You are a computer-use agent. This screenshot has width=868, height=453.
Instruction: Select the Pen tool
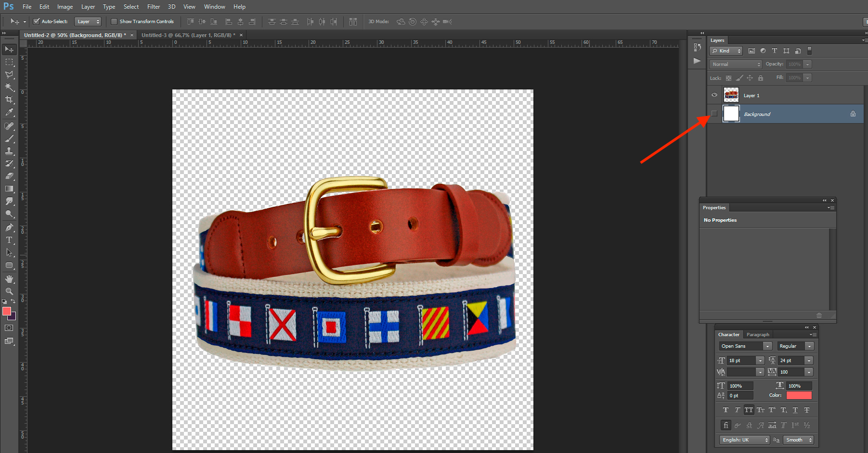click(x=9, y=227)
